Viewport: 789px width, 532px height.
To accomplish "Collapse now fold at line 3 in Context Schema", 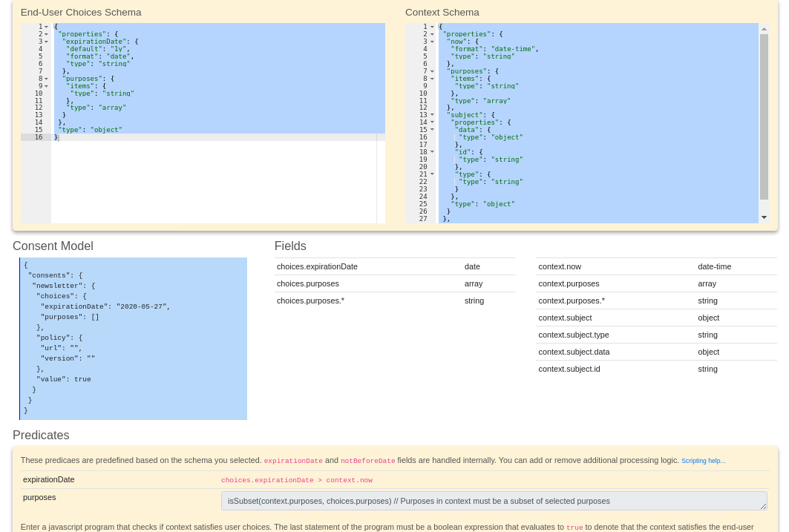I will [432, 42].
